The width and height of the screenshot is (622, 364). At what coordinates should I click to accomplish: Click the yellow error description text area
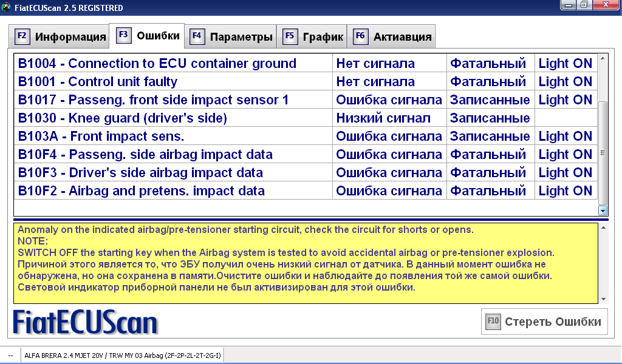pos(306,263)
